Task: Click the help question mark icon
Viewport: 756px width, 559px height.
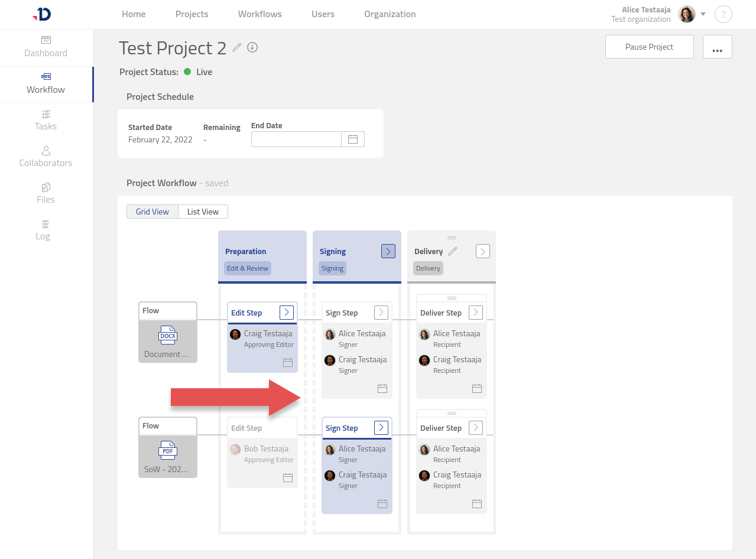Action: [x=723, y=14]
